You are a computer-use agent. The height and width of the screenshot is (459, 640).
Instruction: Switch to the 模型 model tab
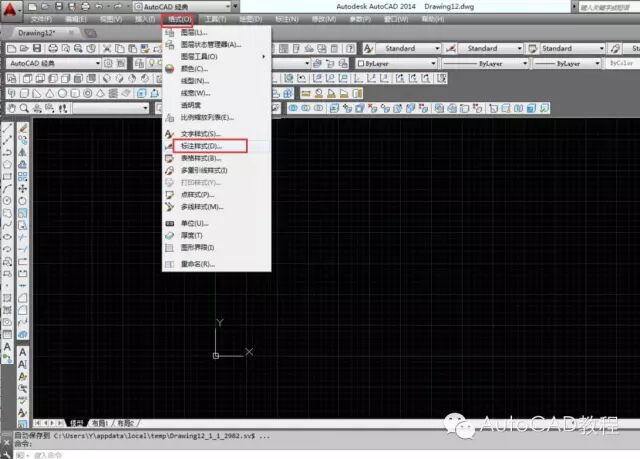point(77,423)
